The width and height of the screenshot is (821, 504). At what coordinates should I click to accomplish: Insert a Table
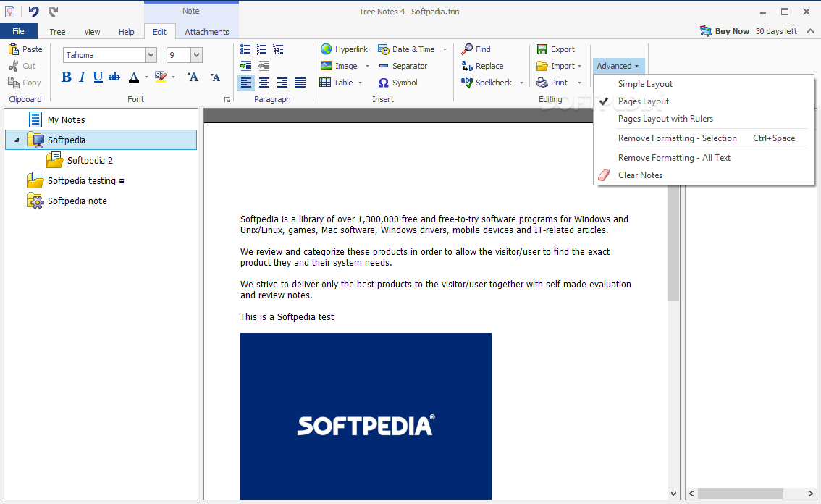(x=336, y=83)
